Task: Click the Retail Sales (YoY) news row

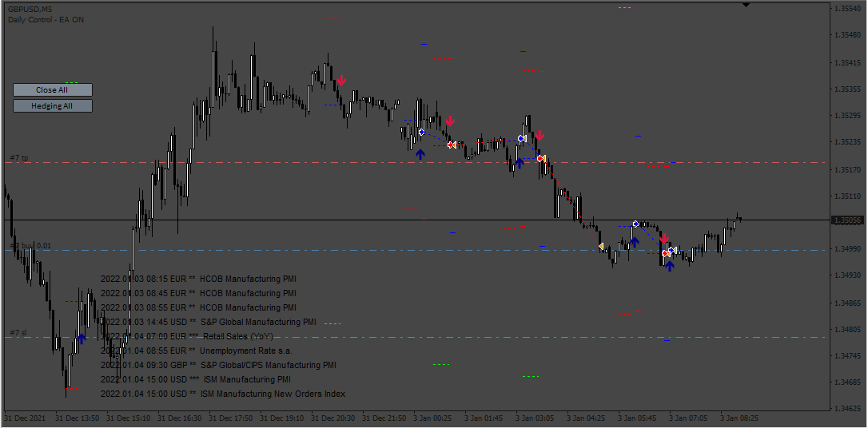Action: [x=187, y=336]
